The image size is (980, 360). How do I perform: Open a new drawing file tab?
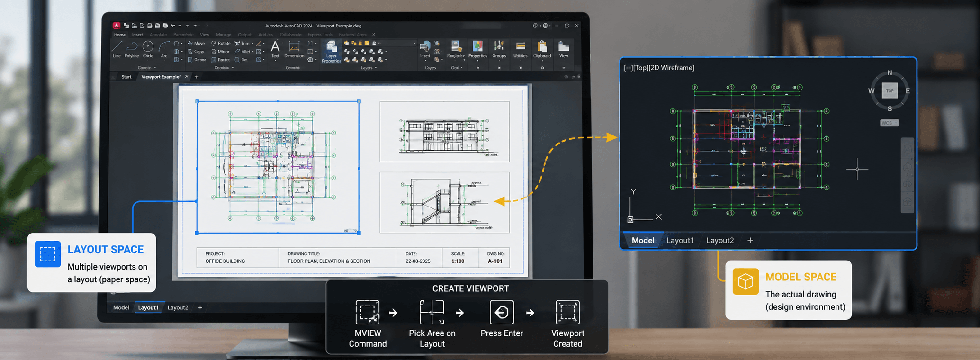click(x=197, y=77)
